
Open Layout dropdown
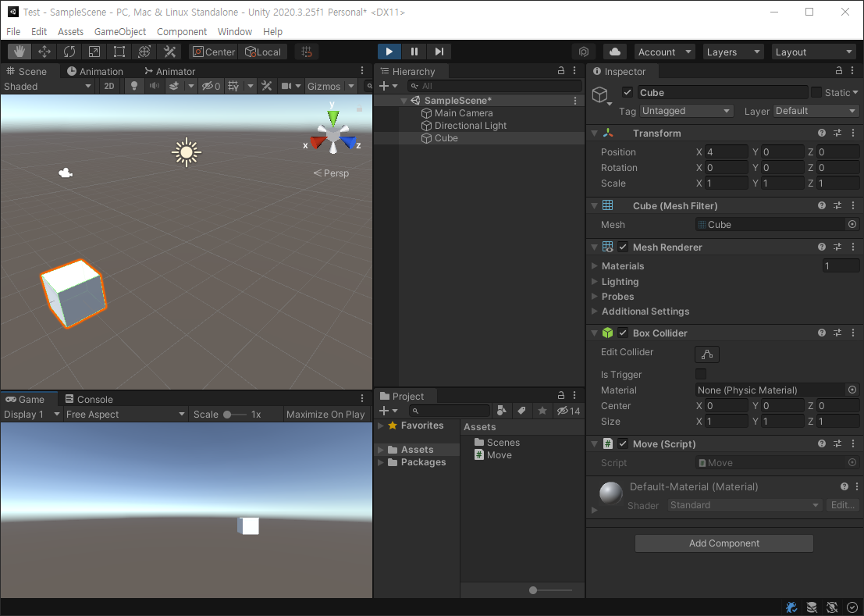click(x=813, y=52)
